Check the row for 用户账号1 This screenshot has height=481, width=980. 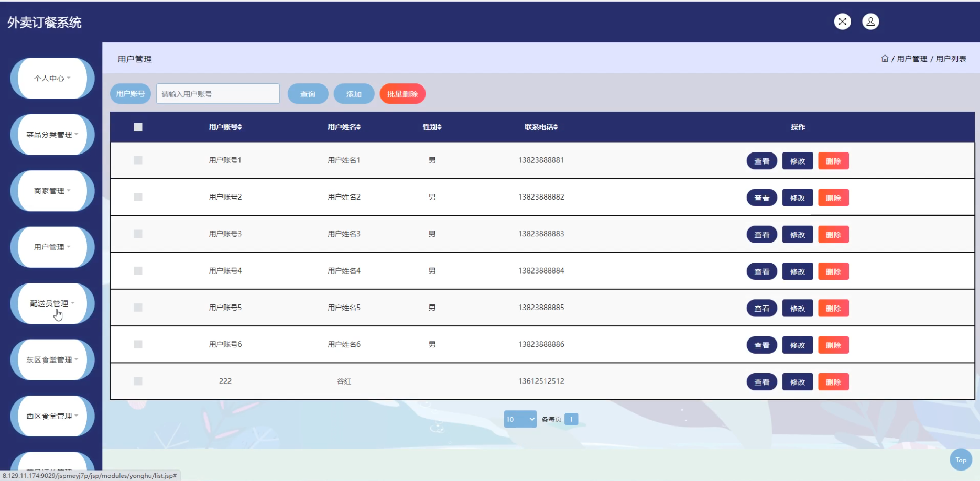tap(138, 160)
